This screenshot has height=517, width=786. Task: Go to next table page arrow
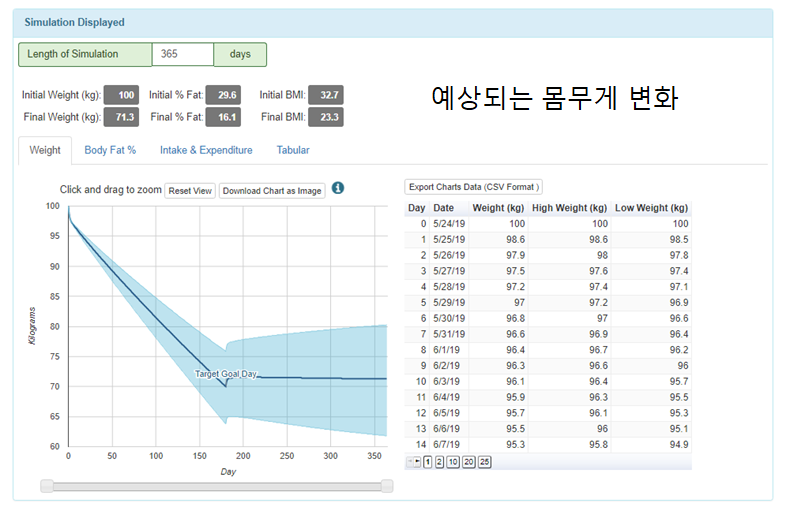pos(418,462)
